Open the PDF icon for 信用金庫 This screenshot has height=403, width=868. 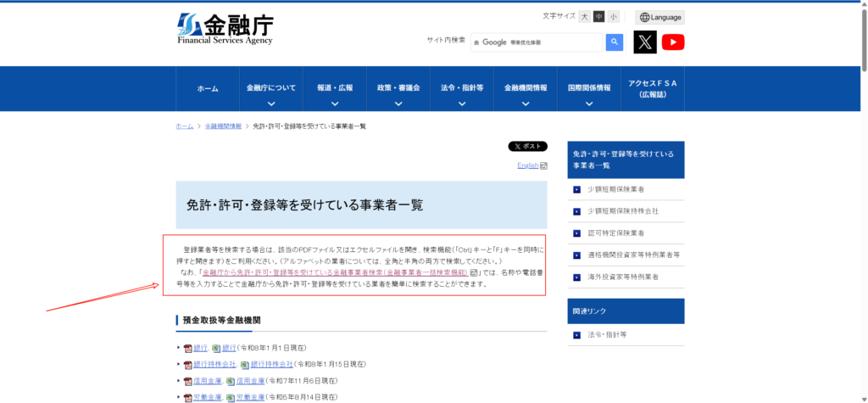(x=188, y=381)
